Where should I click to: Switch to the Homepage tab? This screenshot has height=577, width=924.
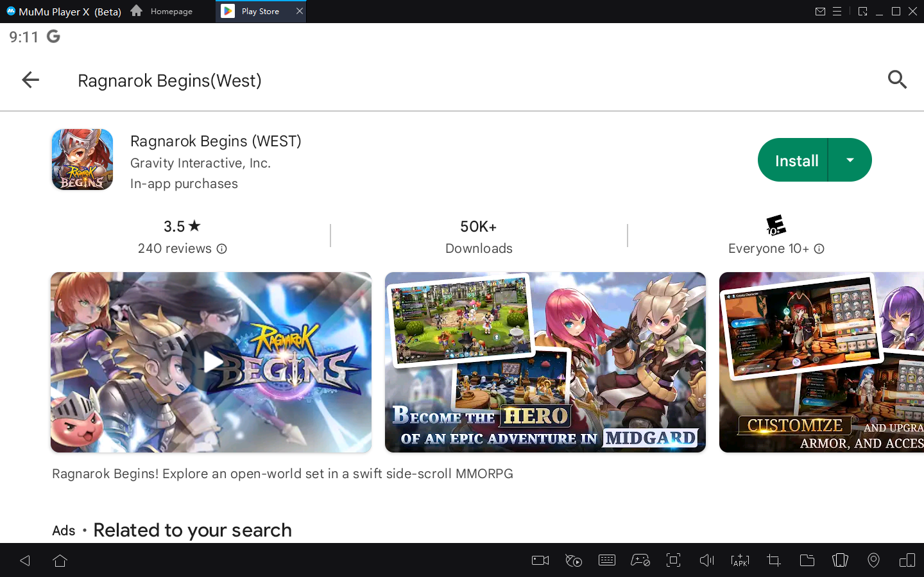[x=162, y=11]
